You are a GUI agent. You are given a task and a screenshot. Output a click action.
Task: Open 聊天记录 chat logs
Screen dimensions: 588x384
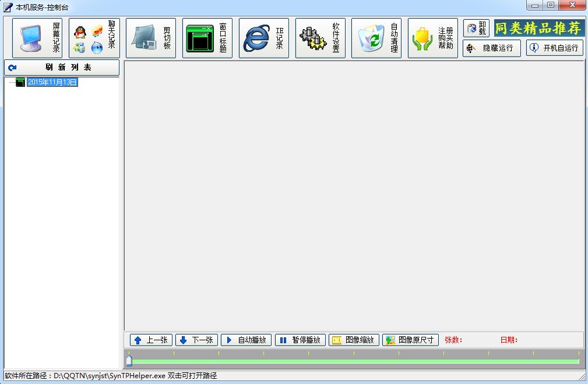94,38
